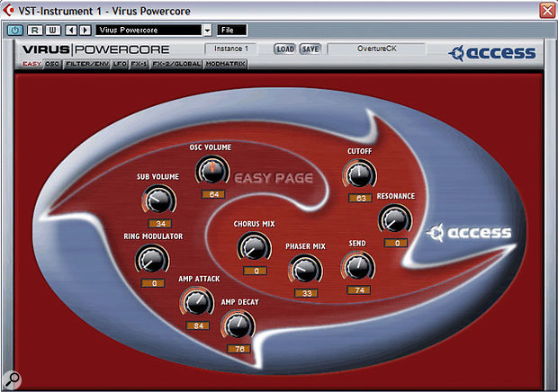Click the SAVE patch button

click(310, 49)
